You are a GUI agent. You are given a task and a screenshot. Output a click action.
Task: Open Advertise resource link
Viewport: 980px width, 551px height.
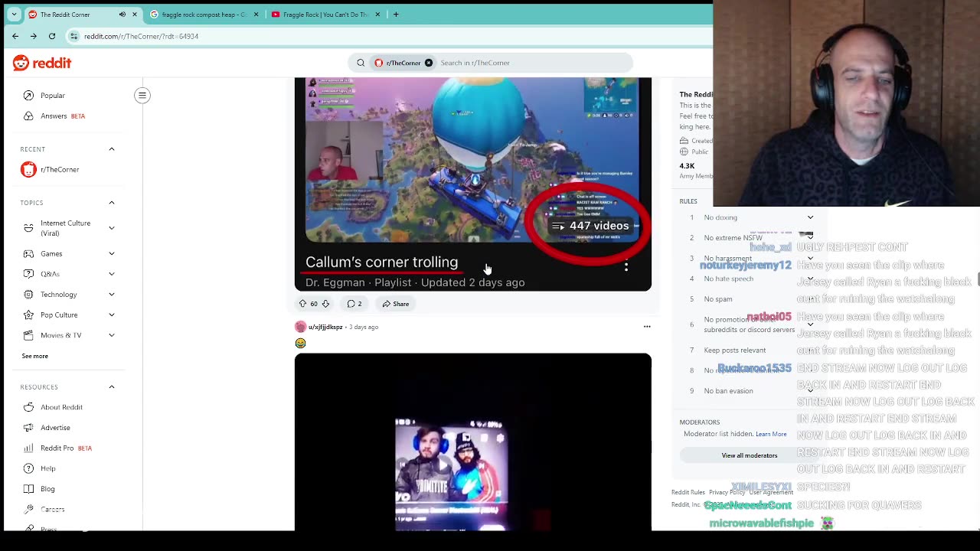click(55, 428)
